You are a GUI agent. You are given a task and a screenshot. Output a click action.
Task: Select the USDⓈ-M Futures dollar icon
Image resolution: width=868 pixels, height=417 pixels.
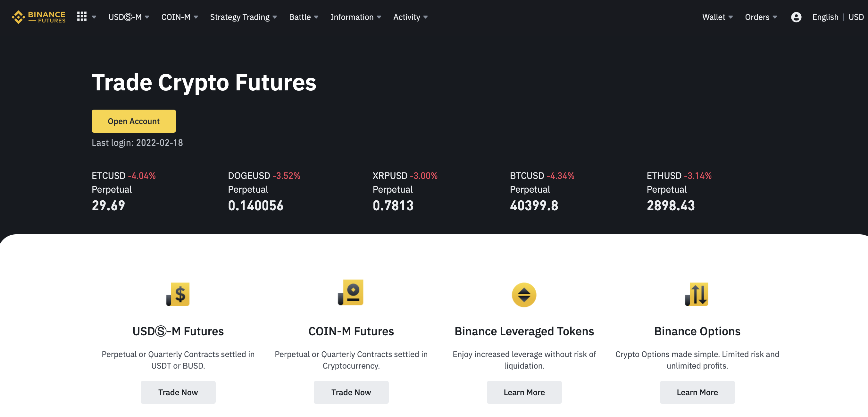pyautogui.click(x=178, y=294)
